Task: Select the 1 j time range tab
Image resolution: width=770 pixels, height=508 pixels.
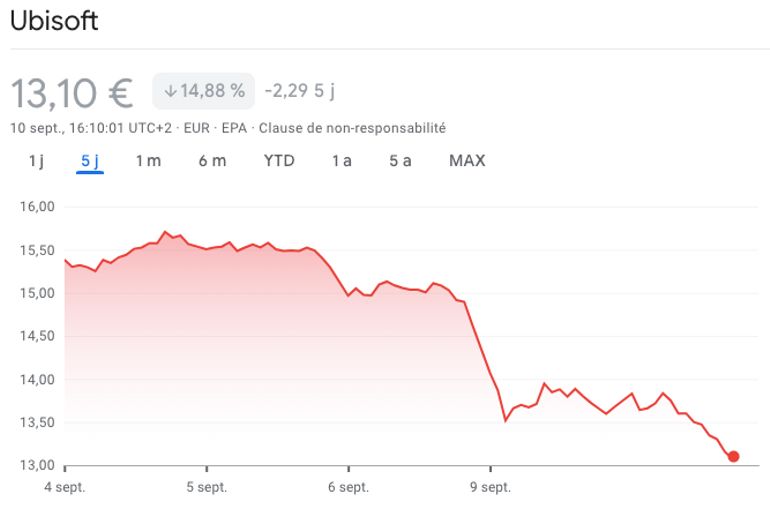Action: coord(36,160)
